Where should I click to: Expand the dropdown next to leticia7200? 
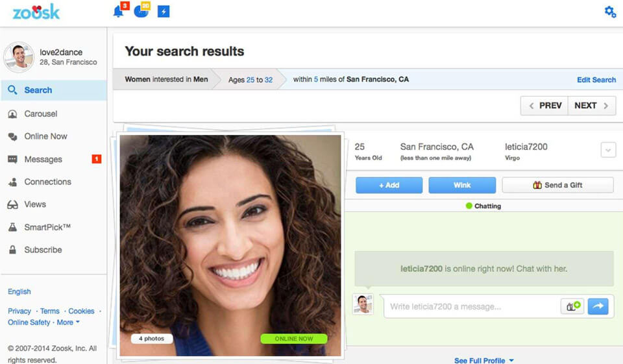coord(608,150)
